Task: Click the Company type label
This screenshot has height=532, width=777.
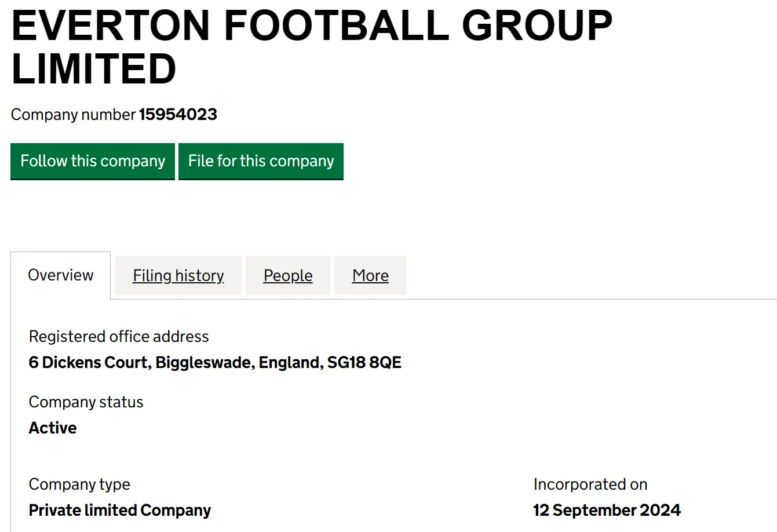Action: [x=79, y=484]
